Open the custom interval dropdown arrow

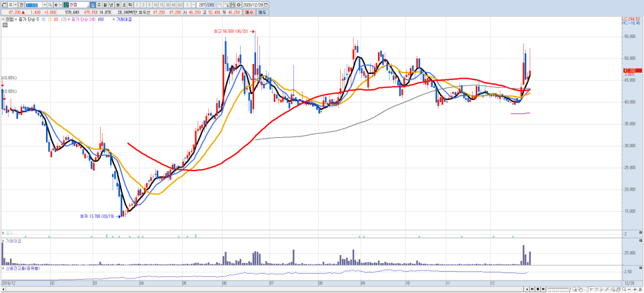(x=193, y=5)
